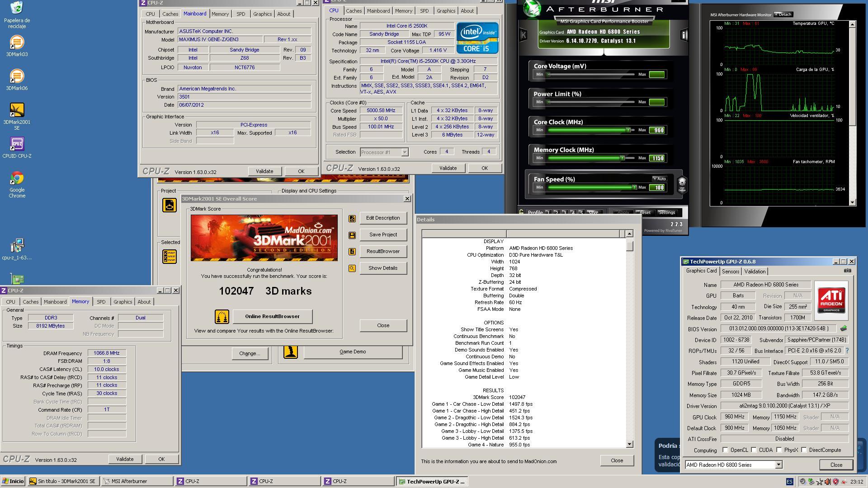Open Graphics tab in CPU-Z Memory window
The image size is (868, 488).
point(123,302)
